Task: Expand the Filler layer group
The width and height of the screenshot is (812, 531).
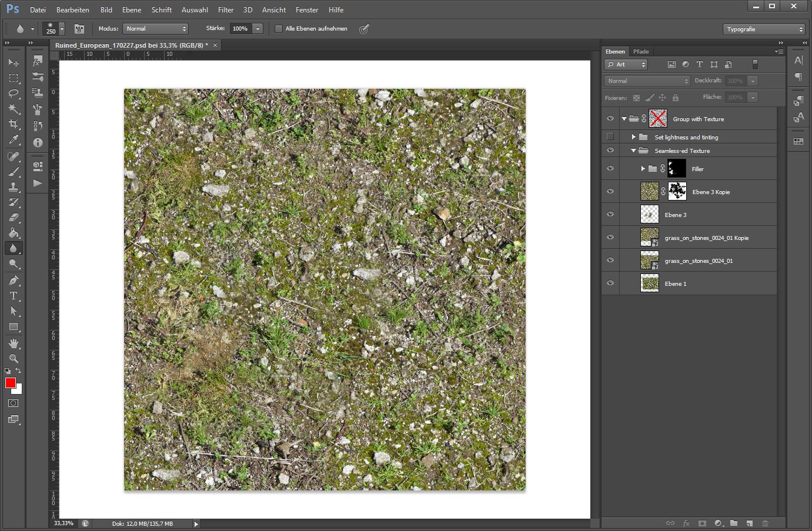Action: click(x=643, y=169)
